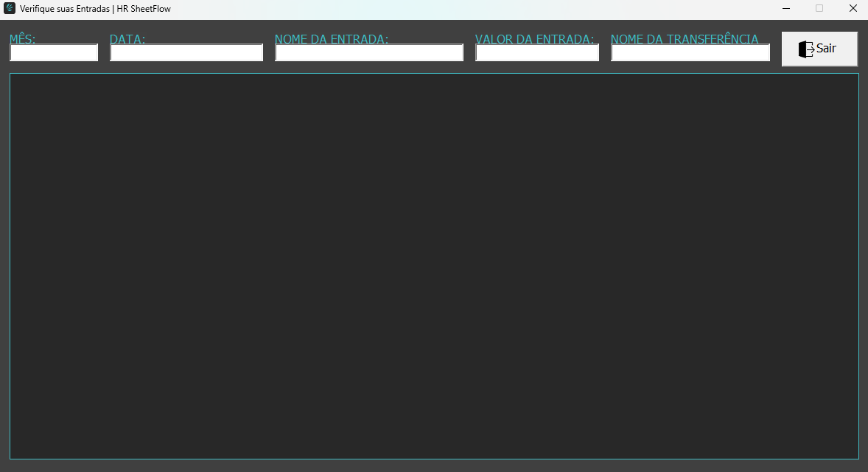The width and height of the screenshot is (868, 472).
Task: Select the NOME DA ENTRADA input field
Action: [x=369, y=53]
